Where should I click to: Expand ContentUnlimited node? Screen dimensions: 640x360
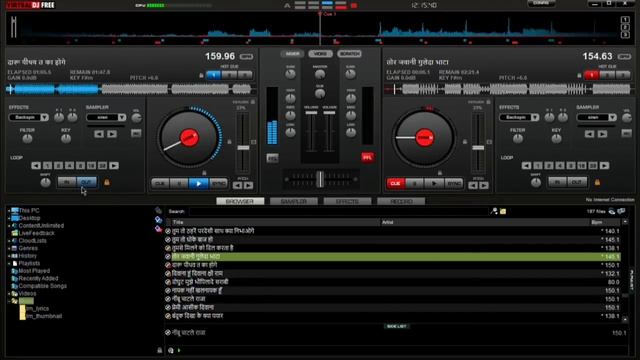coord(9,226)
